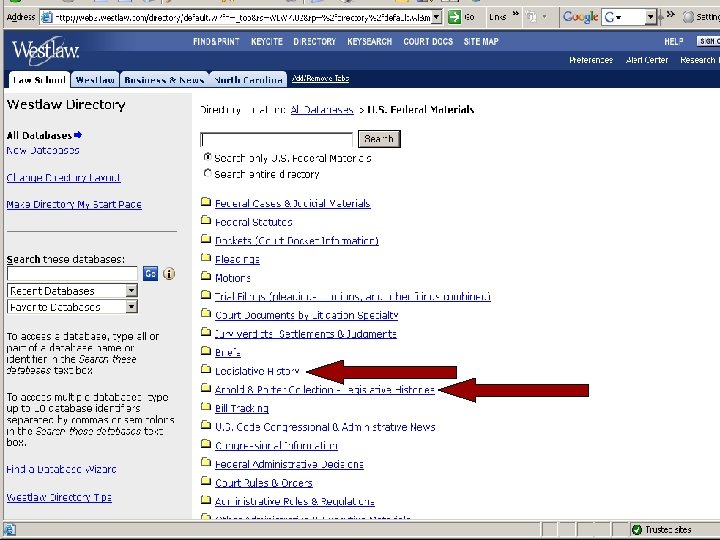Click the folder icon beside Federal Statutes
The width and height of the screenshot is (720, 540).
point(206,220)
